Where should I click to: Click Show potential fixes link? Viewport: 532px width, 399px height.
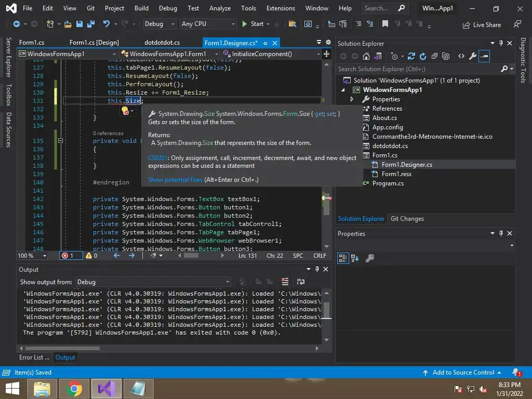pyautogui.click(x=175, y=179)
